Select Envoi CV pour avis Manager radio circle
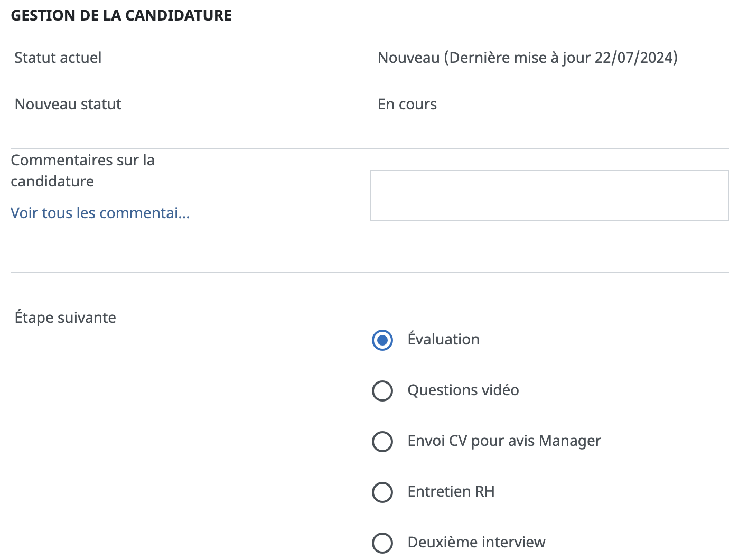This screenshot has height=560, width=748. (x=382, y=442)
